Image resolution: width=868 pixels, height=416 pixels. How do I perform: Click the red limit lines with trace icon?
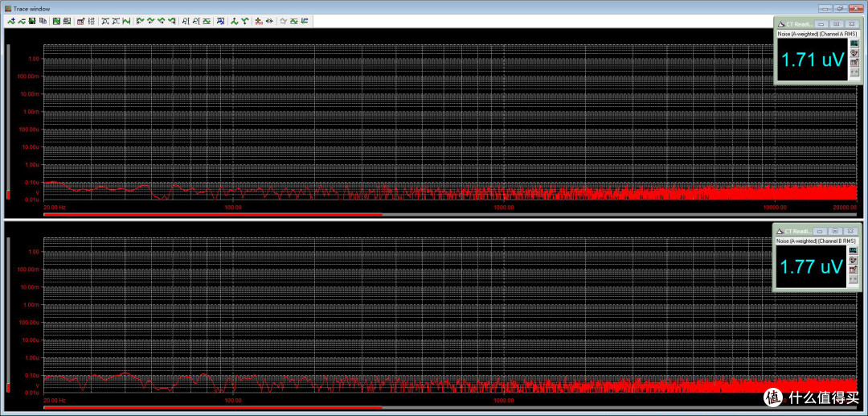294,21
